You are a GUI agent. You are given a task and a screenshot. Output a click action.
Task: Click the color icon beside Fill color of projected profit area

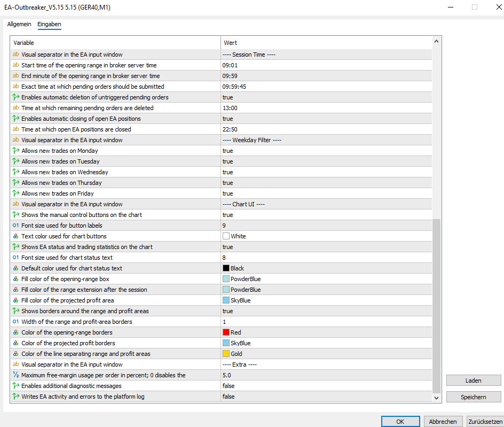pos(16,300)
